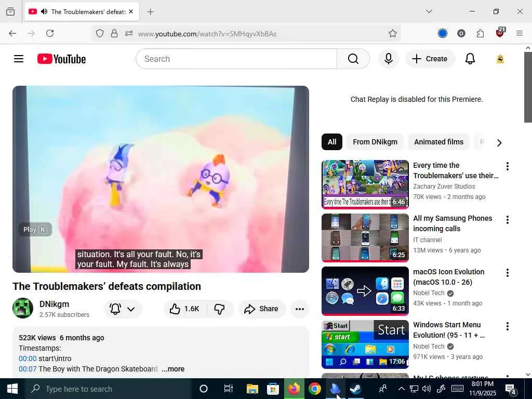
Task: Like the video with thumbs up
Action: [185, 309]
